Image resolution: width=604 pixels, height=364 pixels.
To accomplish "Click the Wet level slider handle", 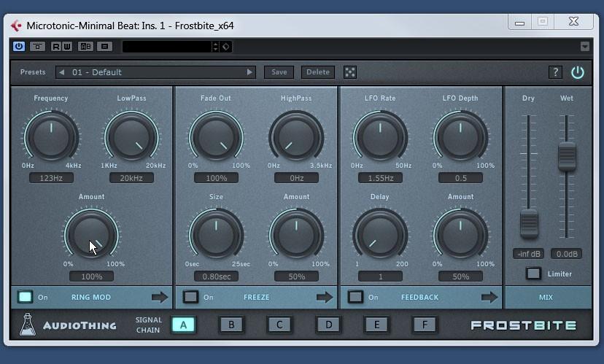I will click(567, 155).
